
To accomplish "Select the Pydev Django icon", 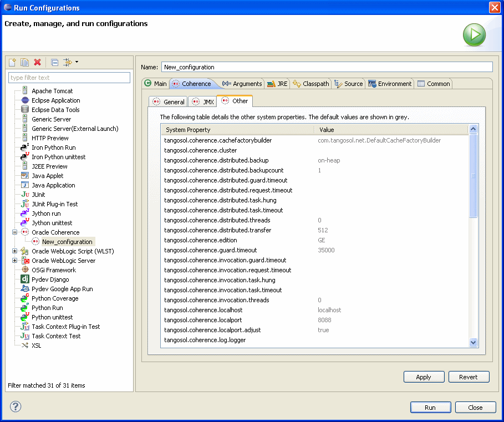I will click(25, 279).
